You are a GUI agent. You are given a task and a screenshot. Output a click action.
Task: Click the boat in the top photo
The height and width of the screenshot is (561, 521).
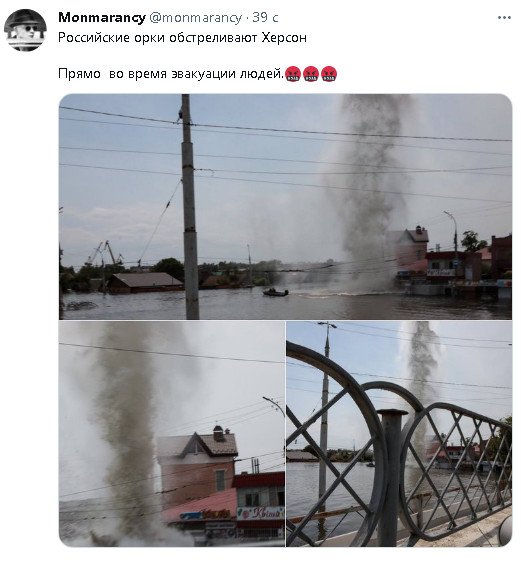276,292
